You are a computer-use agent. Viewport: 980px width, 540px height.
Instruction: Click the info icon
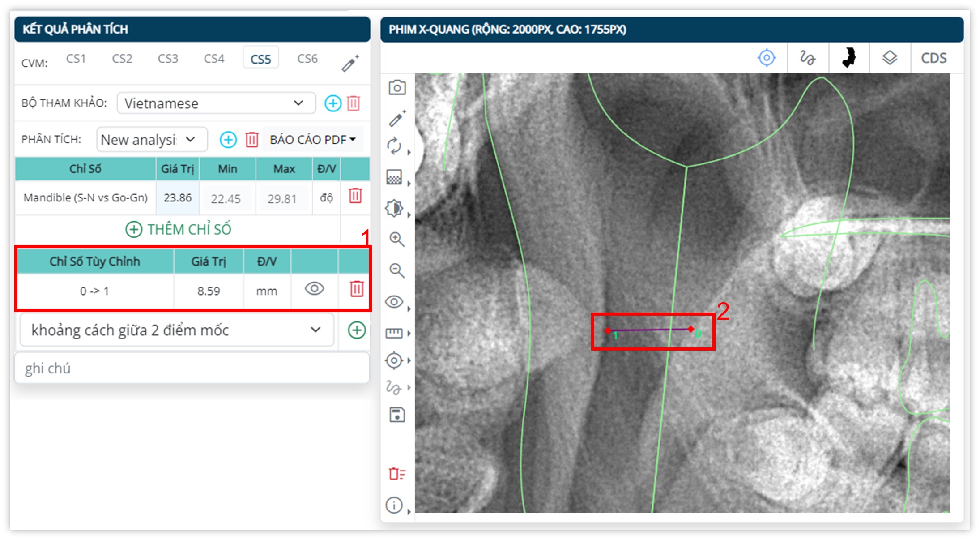(x=394, y=506)
